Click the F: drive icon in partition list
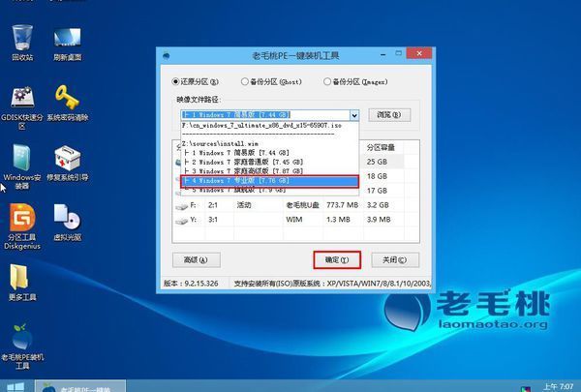 coord(181,206)
